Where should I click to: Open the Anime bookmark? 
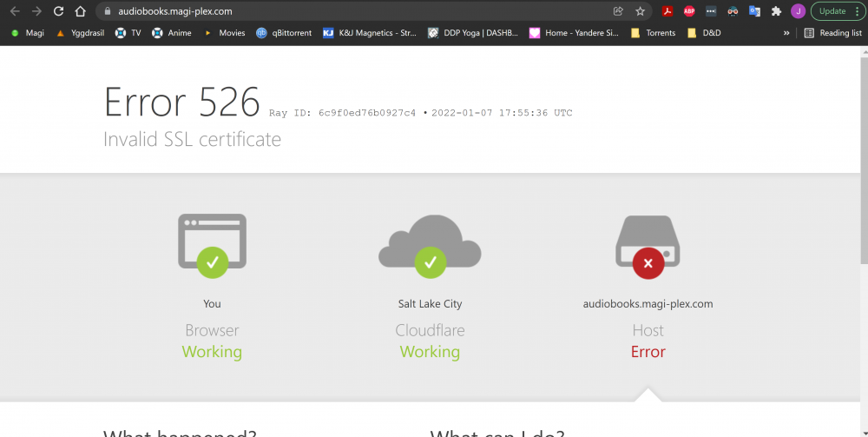172,33
